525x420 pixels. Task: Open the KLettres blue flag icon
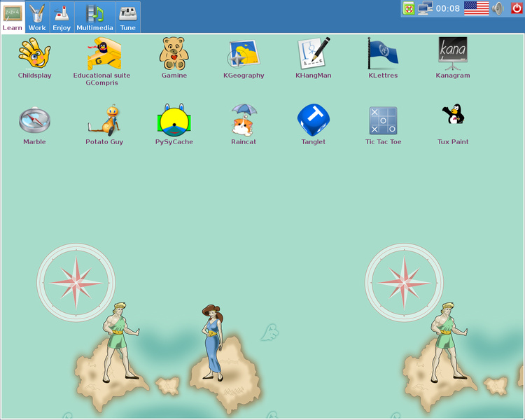(x=383, y=53)
